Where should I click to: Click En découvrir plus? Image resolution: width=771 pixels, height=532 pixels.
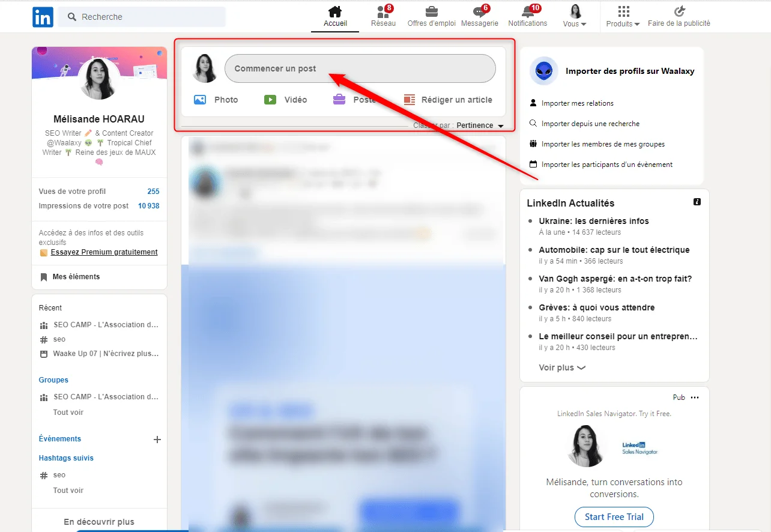(x=99, y=522)
